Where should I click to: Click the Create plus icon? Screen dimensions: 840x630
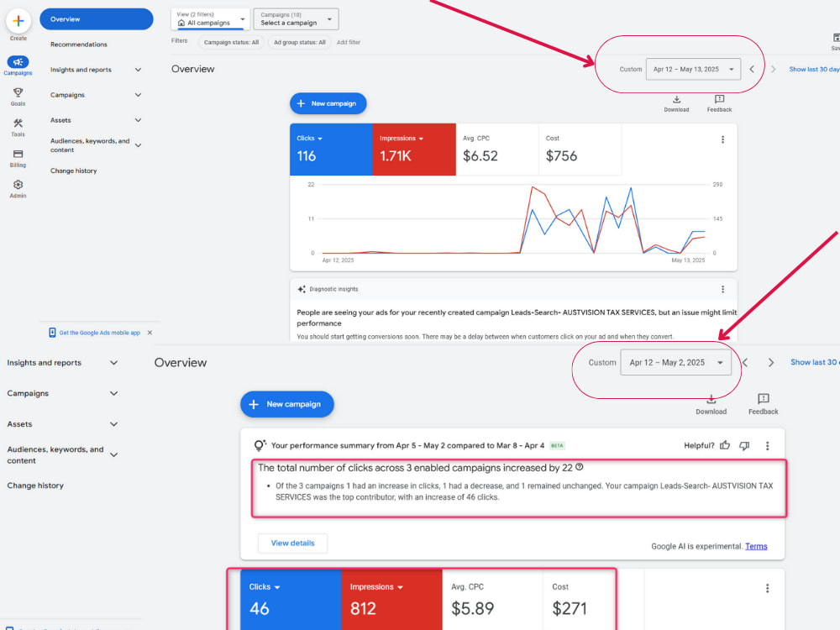18,21
